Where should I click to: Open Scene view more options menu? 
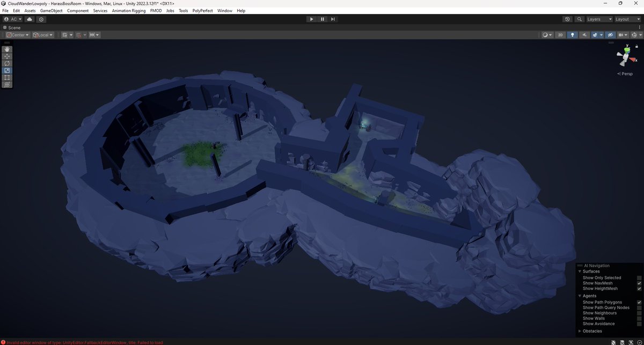tap(640, 27)
